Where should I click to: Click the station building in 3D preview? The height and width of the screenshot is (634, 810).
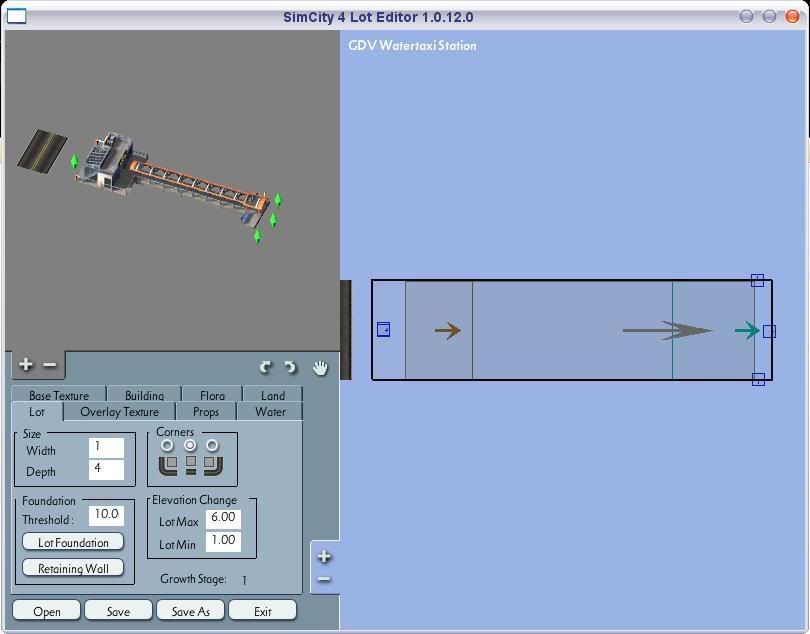pos(106,161)
